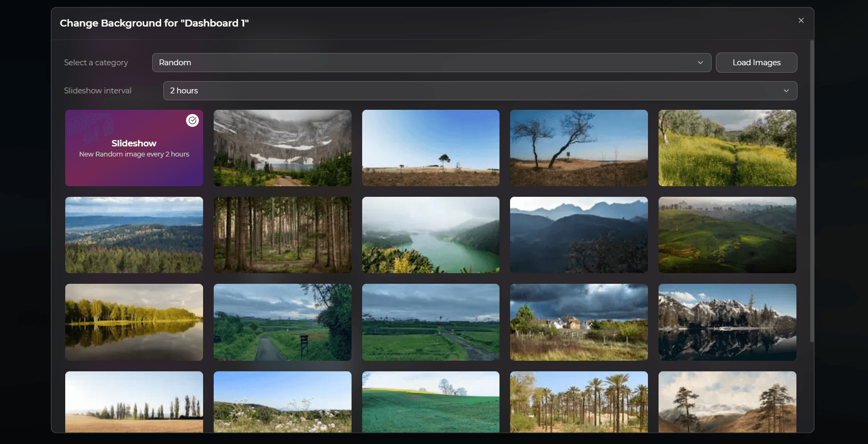Select the dense pine forest trunks image
The width and height of the screenshot is (868, 444).
tap(282, 235)
